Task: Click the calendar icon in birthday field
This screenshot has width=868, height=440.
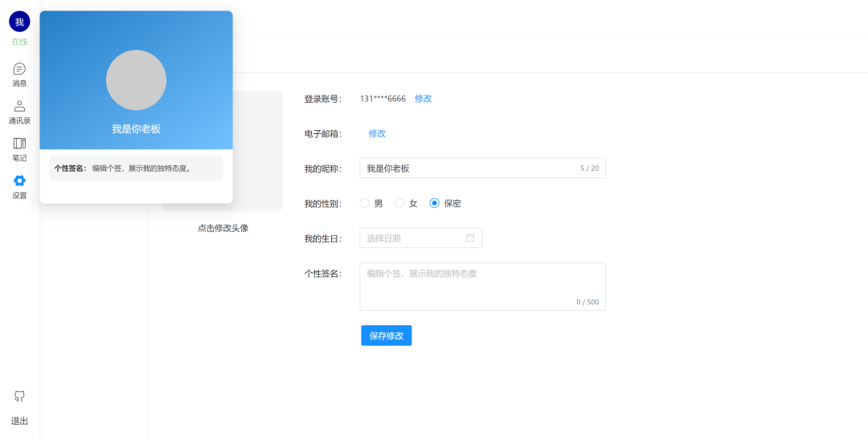Action: coord(470,238)
